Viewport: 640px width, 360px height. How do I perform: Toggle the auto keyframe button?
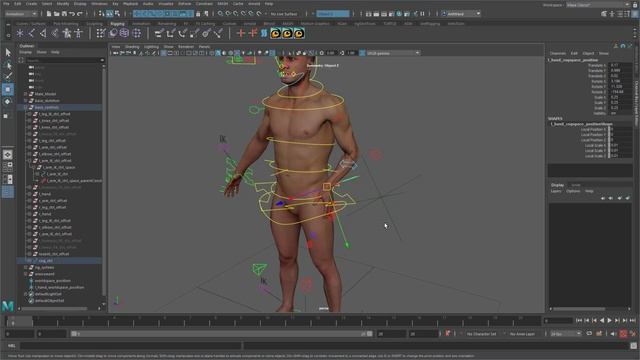pyautogui.click(x=623, y=334)
